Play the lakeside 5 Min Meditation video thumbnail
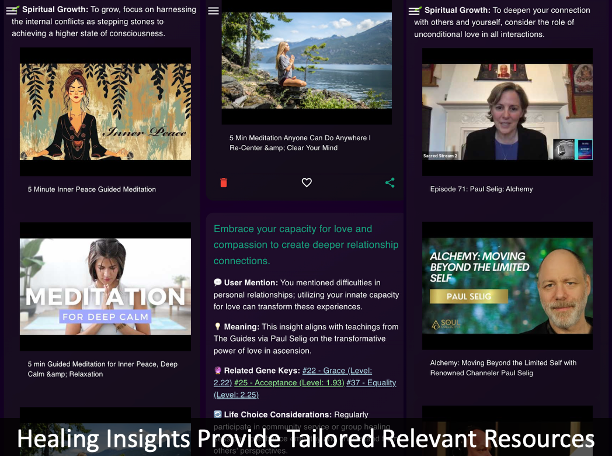 coord(307,60)
